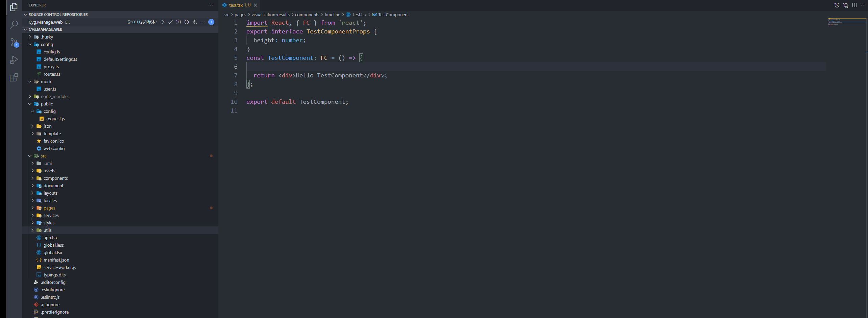Open .prettierignore file
Viewport: 868px width, 318px height.
point(55,312)
